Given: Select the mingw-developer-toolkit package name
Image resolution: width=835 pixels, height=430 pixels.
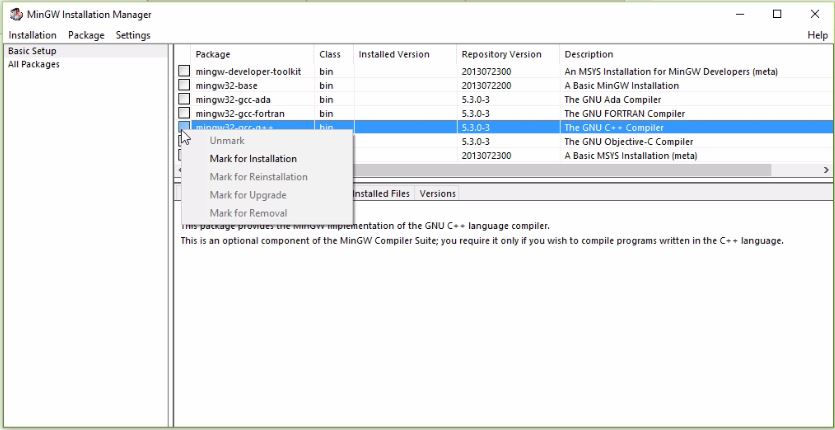Looking at the screenshot, I should point(248,71).
